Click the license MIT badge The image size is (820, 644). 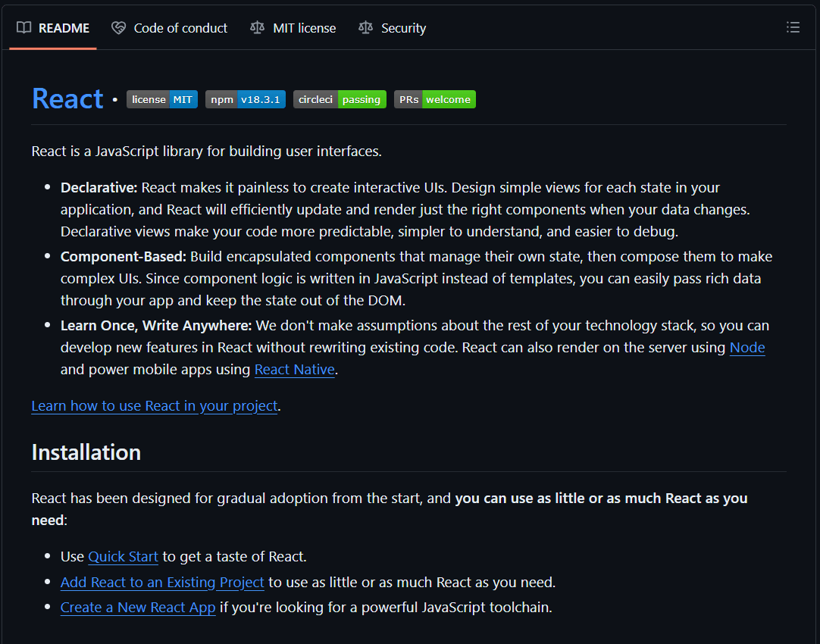pyautogui.click(x=162, y=99)
